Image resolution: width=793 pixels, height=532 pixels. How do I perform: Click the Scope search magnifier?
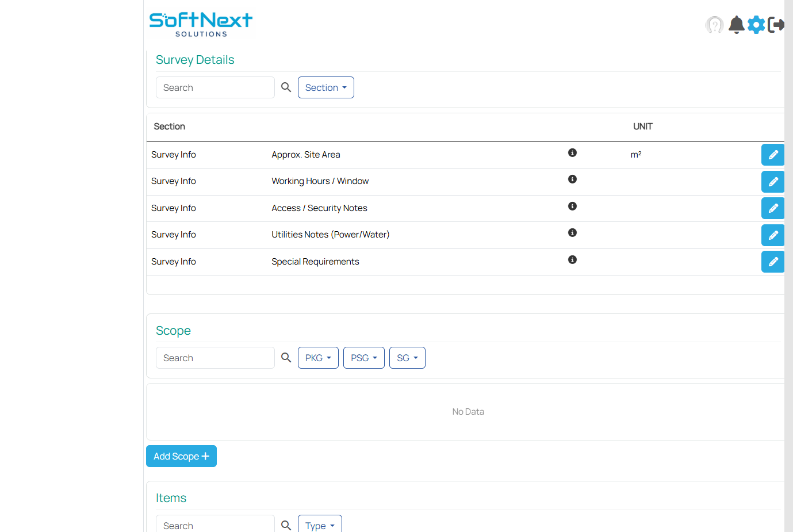286,357
